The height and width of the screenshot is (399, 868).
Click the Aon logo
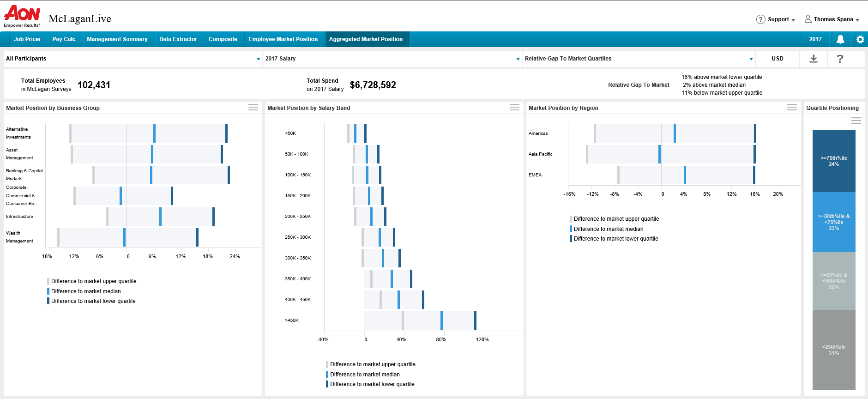pyautogui.click(x=22, y=16)
